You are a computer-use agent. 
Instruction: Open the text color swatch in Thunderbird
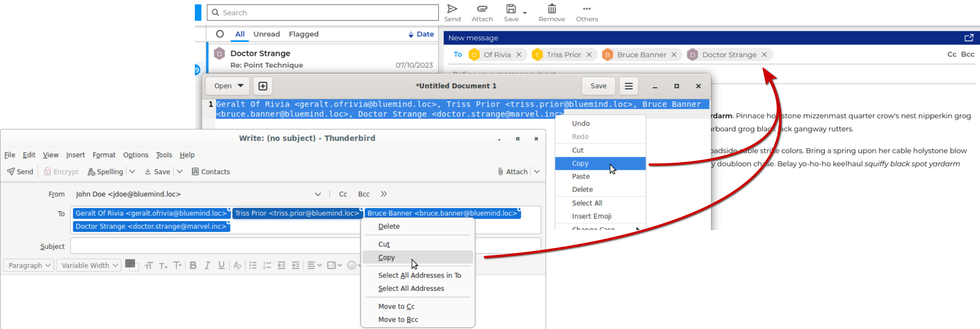[131, 264]
